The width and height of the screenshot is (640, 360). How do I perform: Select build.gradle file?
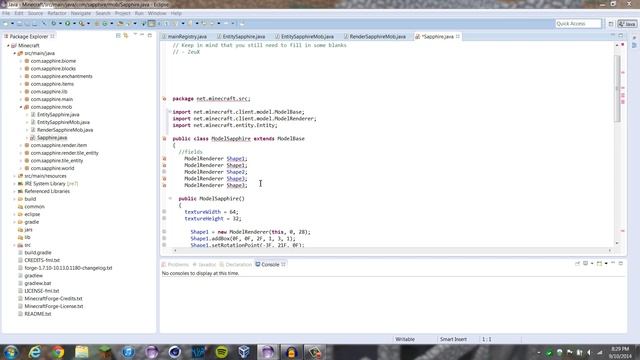(x=38, y=253)
